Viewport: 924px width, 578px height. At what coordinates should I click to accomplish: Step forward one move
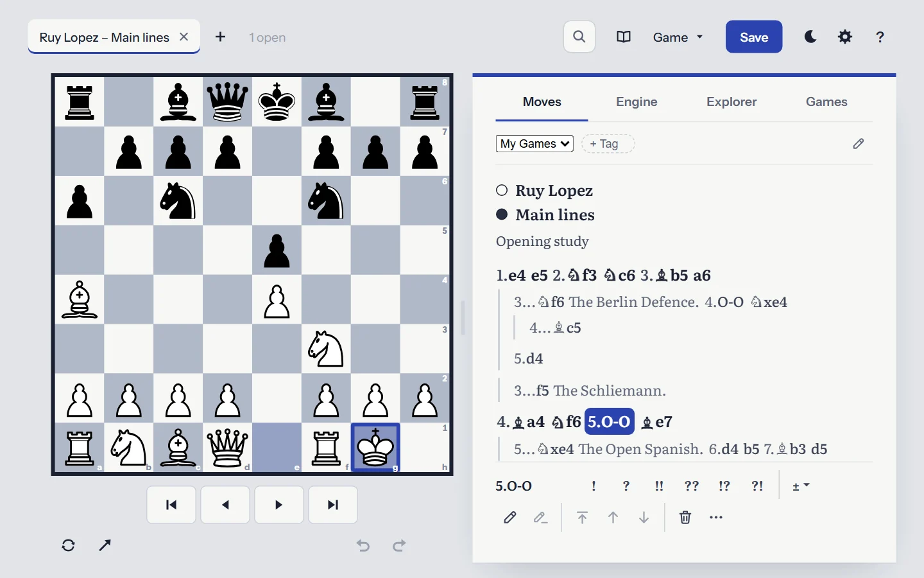coord(279,505)
